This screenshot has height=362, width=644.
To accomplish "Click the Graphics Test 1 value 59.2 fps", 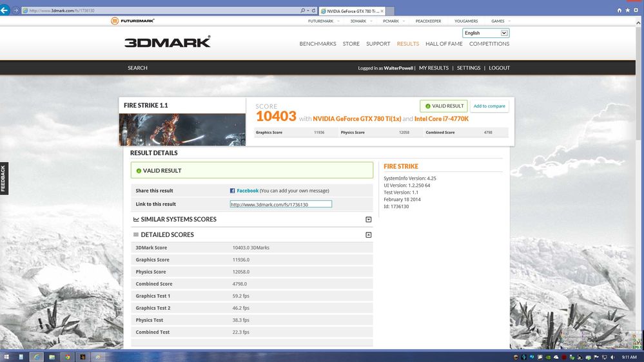I will pos(240,296).
